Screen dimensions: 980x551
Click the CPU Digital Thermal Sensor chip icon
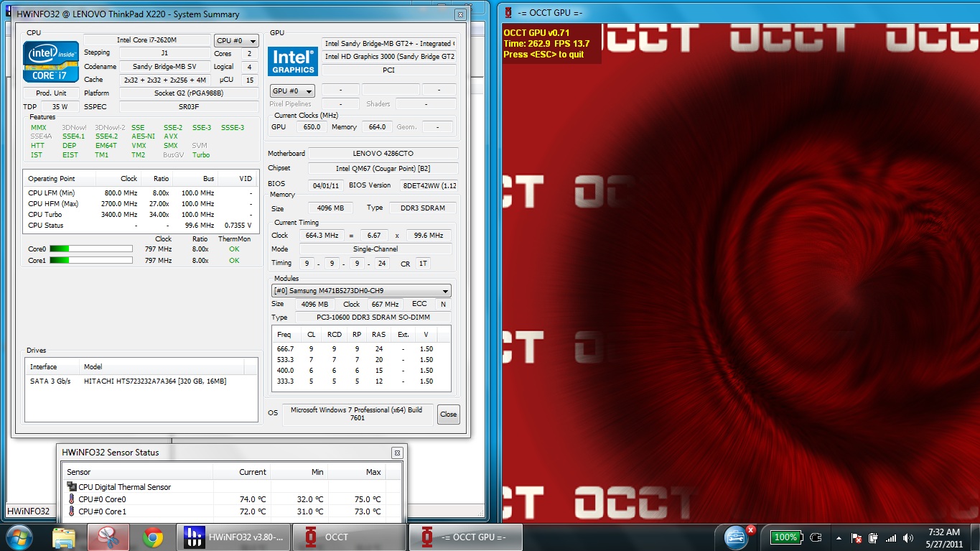pos(72,487)
